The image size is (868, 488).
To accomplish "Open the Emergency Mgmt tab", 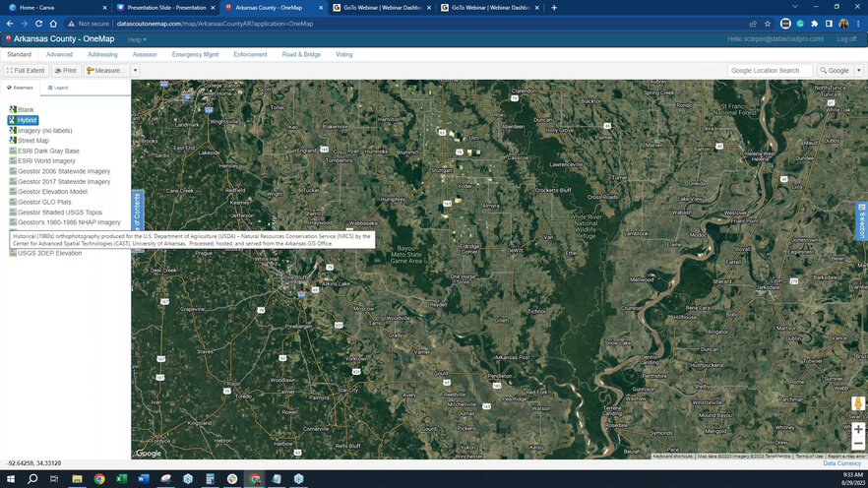I will 195,54.
